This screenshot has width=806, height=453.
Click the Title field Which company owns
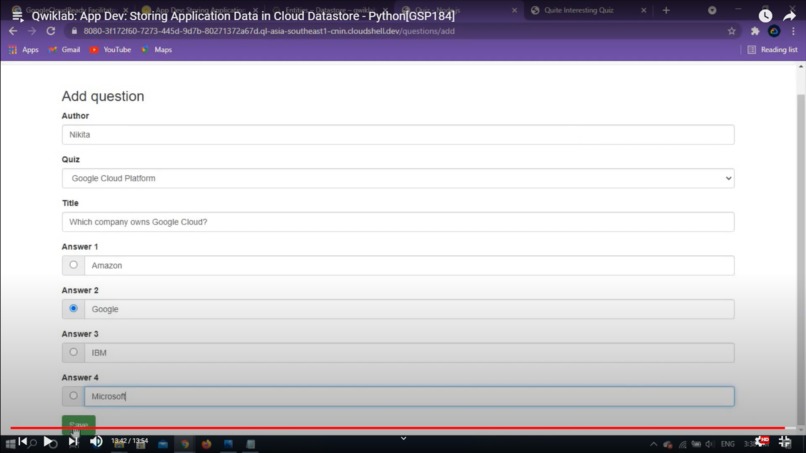tap(398, 222)
